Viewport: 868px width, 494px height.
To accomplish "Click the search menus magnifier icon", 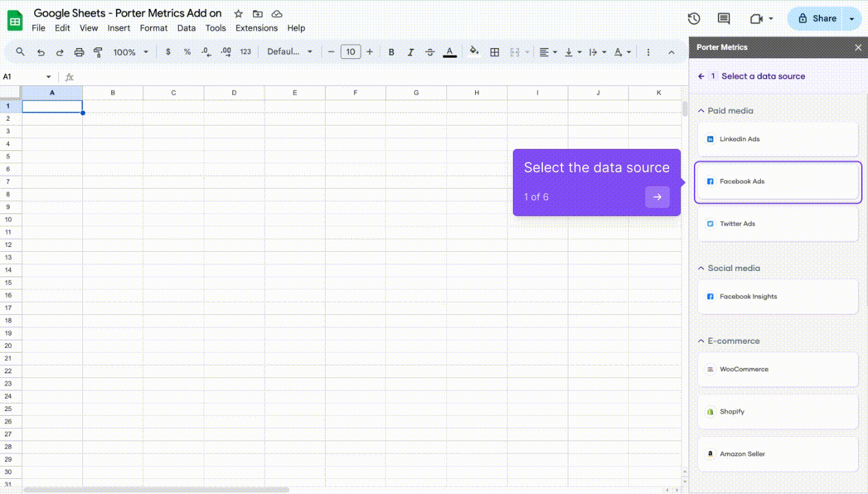I will point(21,52).
